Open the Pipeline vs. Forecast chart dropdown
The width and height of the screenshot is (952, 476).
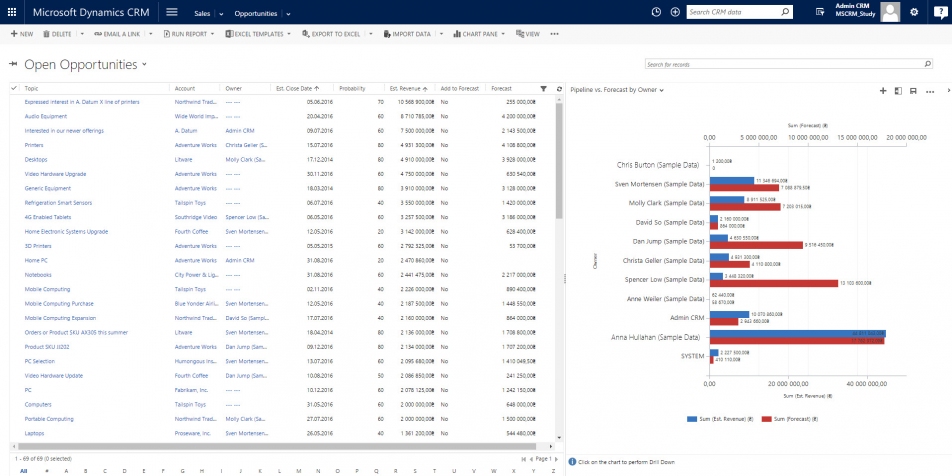coord(662,90)
